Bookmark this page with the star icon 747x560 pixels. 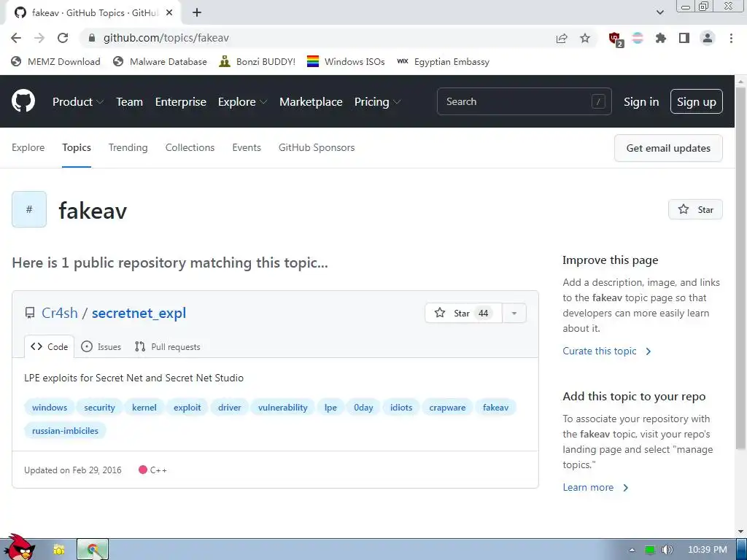585,38
